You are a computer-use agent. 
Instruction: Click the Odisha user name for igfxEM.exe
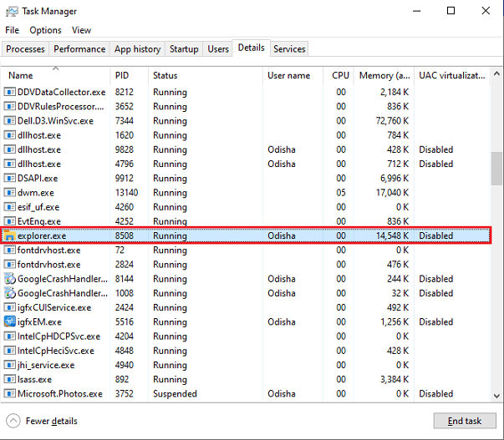pos(281,321)
